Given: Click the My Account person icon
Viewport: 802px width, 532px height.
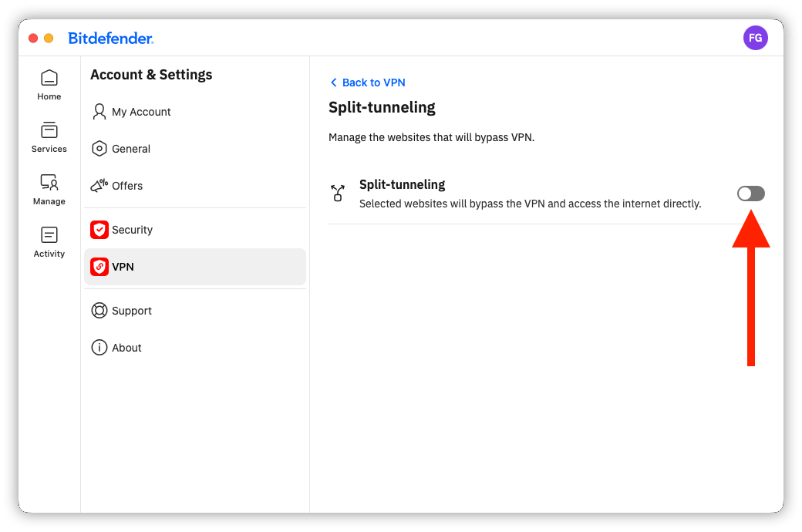Looking at the screenshot, I should coord(99,112).
